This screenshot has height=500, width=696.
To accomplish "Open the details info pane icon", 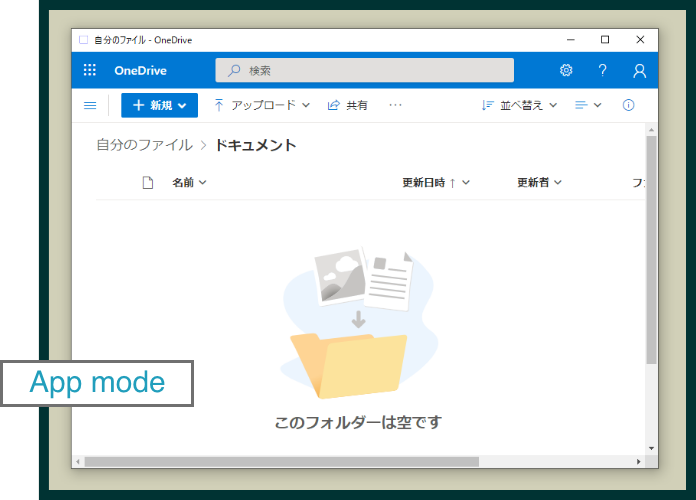I will (628, 105).
